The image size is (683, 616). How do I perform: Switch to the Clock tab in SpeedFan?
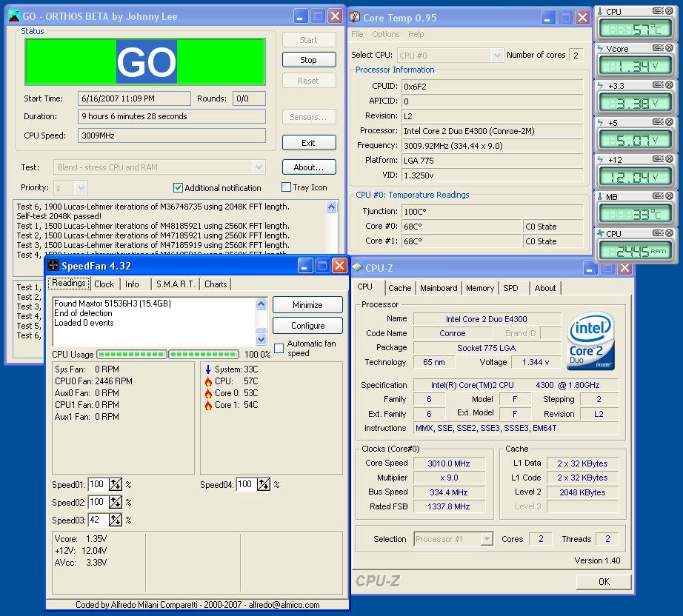(x=104, y=284)
